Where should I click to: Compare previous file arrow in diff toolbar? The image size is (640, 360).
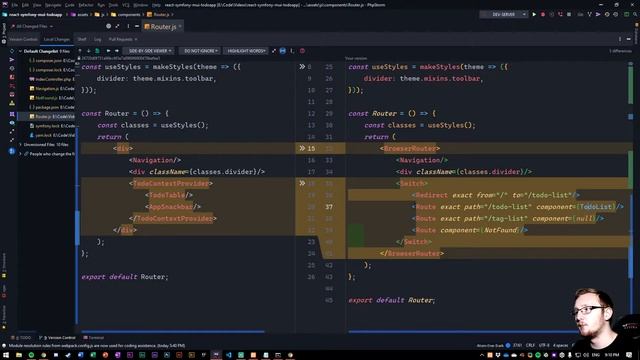click(108, 51)
